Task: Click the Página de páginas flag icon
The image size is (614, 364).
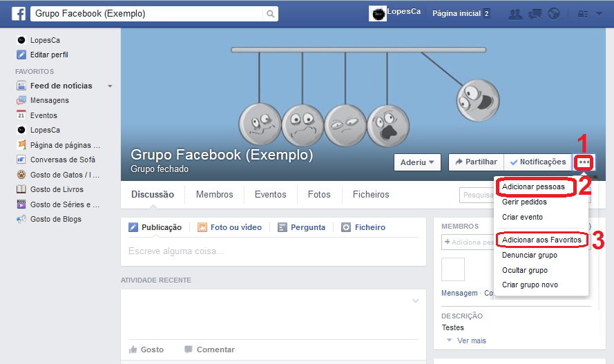Action: click(21, 145)
